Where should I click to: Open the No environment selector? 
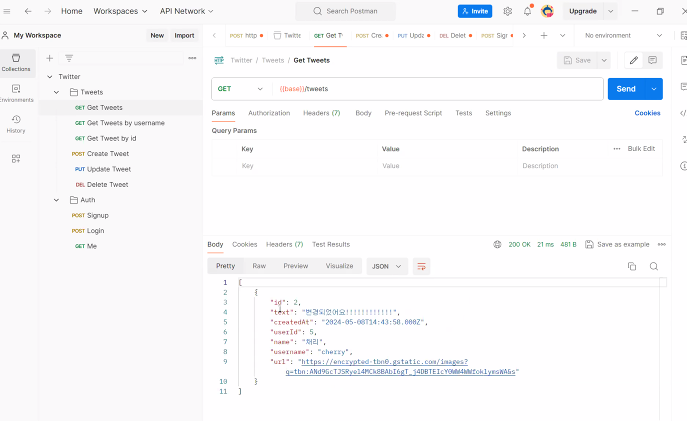623,35
